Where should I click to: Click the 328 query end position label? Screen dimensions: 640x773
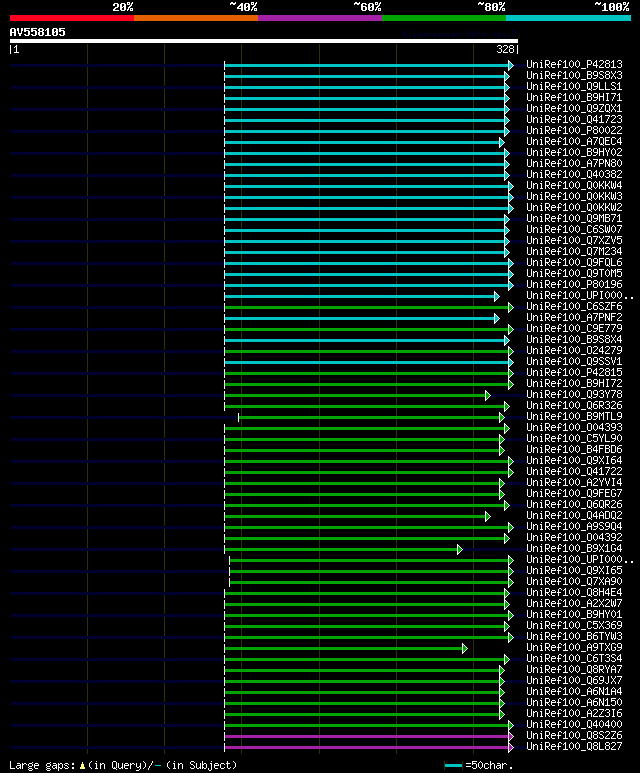coord(505,49)
